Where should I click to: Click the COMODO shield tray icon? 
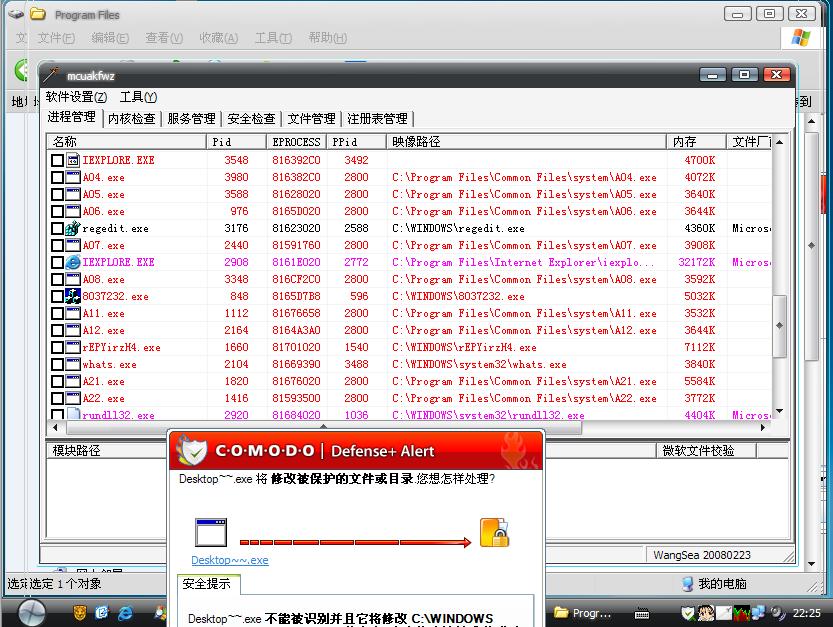(x=688, y=613)
